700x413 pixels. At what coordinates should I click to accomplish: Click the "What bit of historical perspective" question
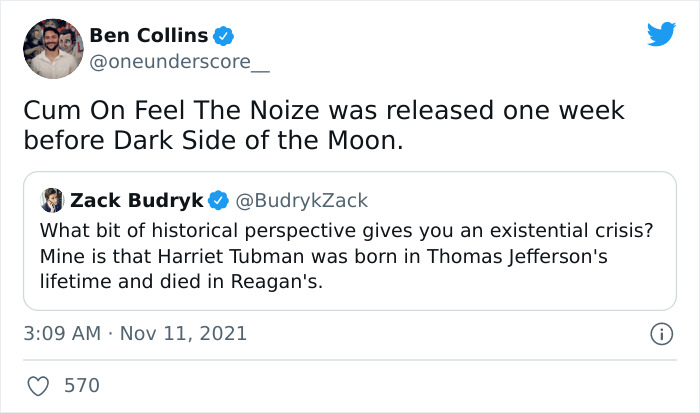pyautogui.click(x=346, y=230)
